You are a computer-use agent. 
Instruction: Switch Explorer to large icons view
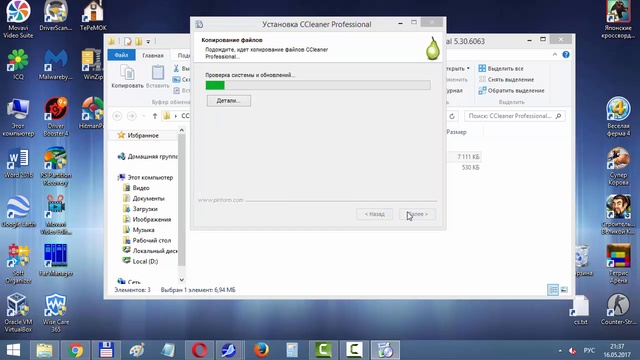pos(564,290)
